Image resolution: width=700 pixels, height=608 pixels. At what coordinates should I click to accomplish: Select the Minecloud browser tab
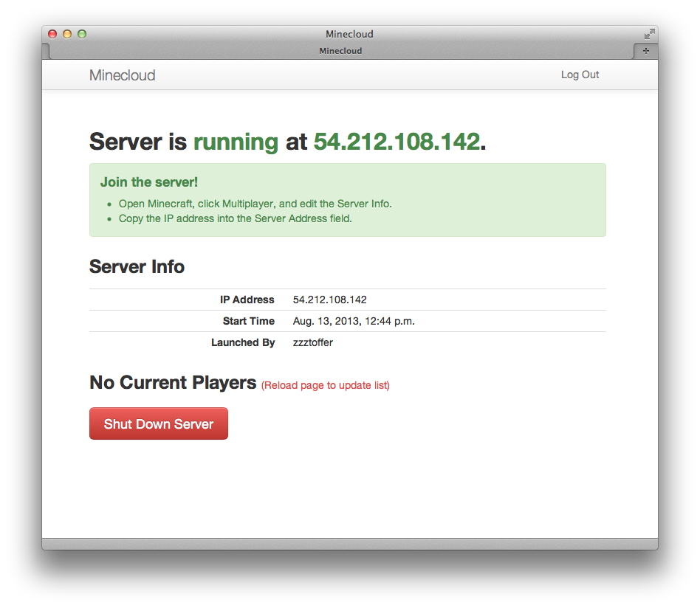point(340,51)
